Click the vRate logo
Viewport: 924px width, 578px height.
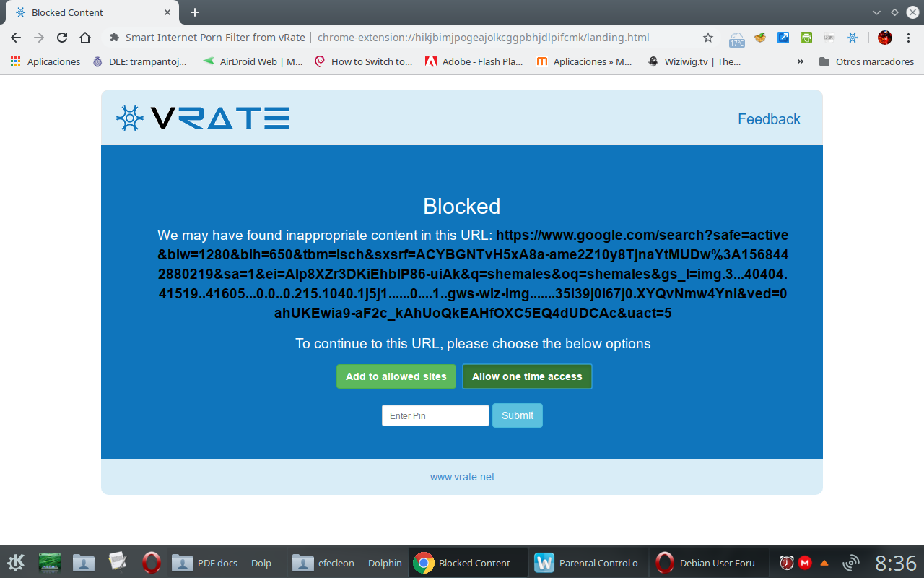tap(203, 118)
